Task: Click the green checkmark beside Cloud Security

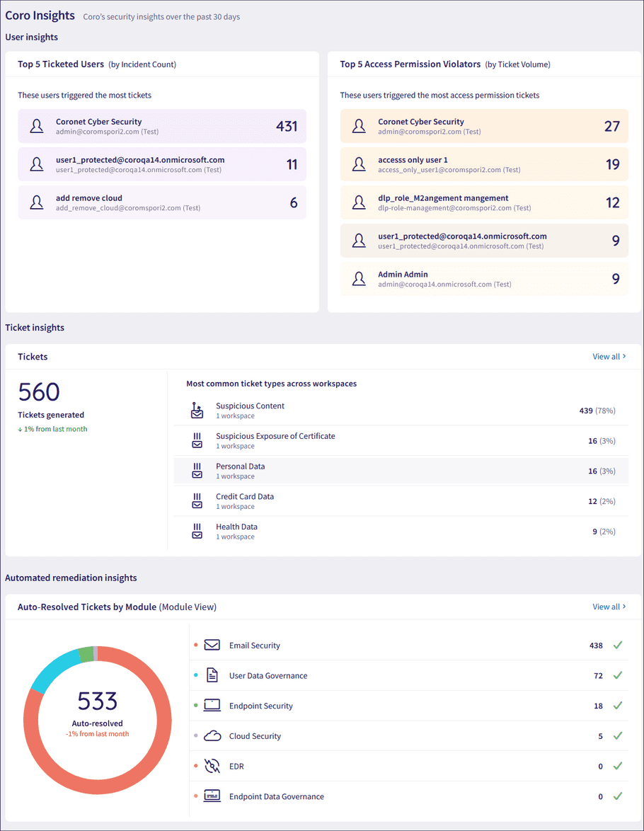Action: (617, 735)
